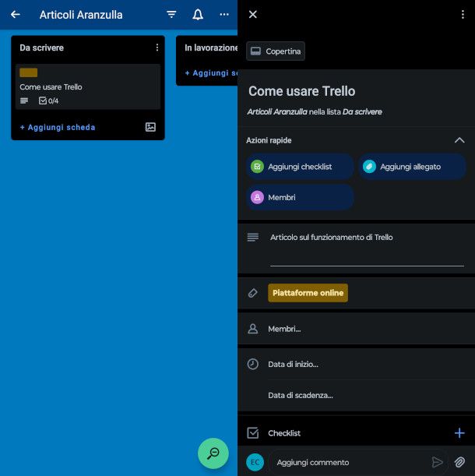Add a card to In lavorazione list
The width and height of the screenshot is (475, 476).
[211, 73]
